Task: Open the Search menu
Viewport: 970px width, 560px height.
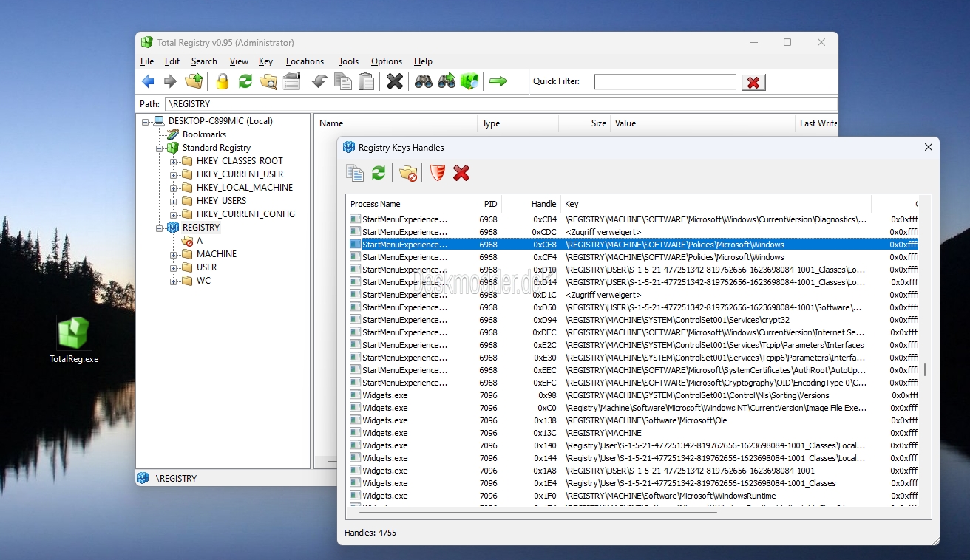Action: point(204,61)
